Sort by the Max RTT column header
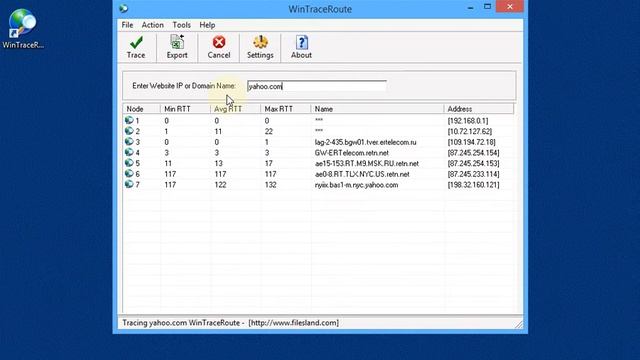 (x=286, y=109)
